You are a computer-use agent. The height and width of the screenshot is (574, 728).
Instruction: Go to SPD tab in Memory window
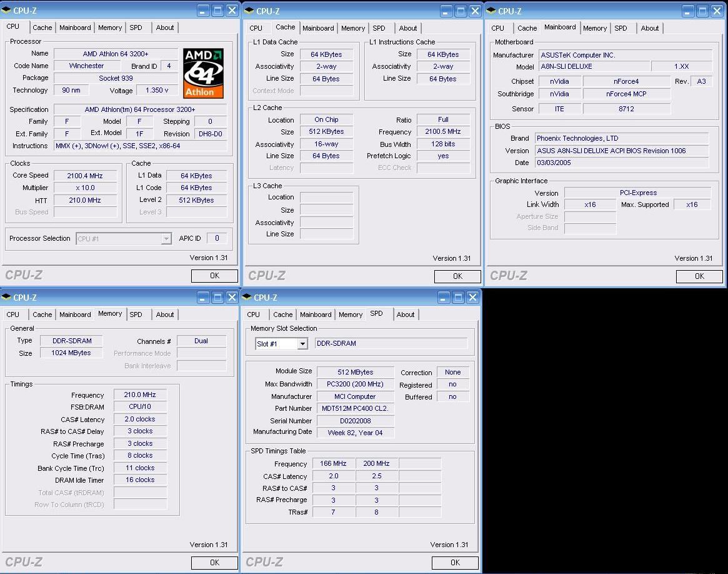(x=136, y=315)
